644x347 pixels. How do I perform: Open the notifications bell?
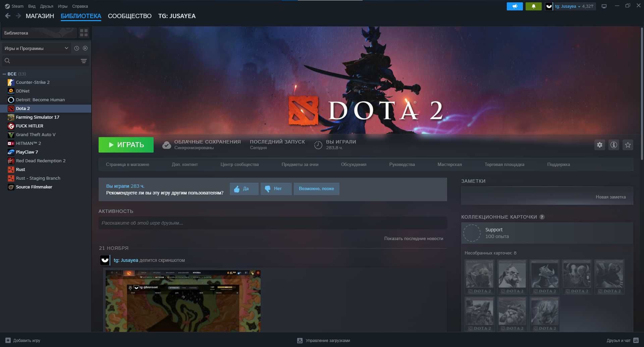(533, 6)
